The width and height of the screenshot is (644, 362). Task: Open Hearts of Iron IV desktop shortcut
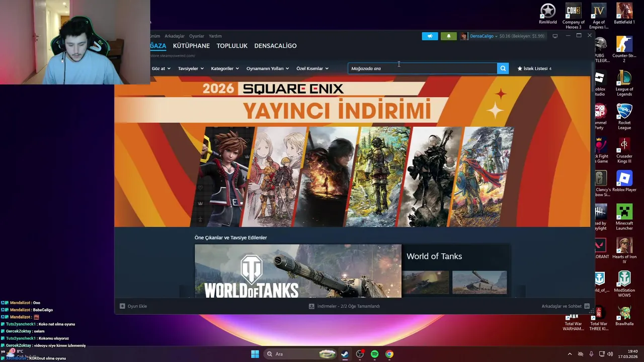[x=624, y=251]
